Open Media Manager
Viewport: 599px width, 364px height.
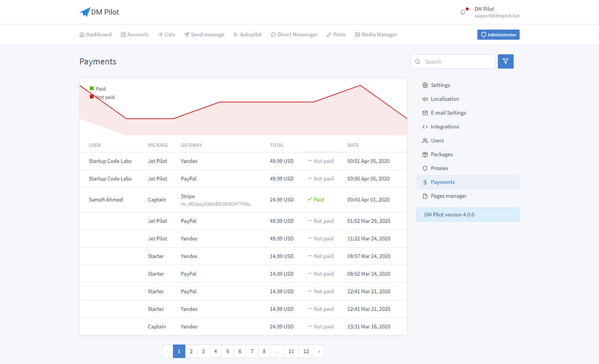pos(376,35)
